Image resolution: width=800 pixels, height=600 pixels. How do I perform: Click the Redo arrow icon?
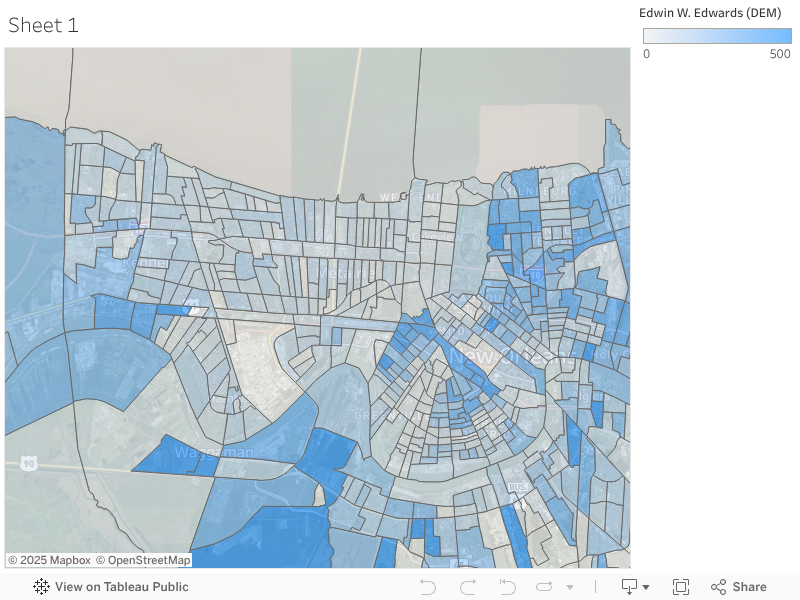pyautogui.click(x=468, y=587)
